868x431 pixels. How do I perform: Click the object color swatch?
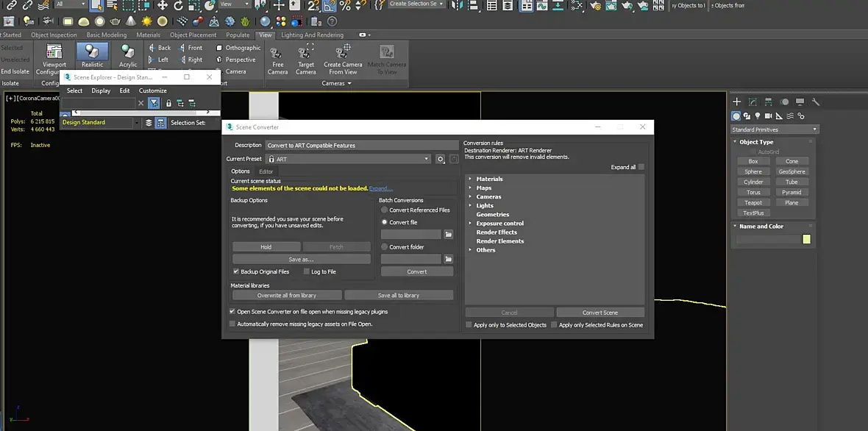click(x=806, y=239)
